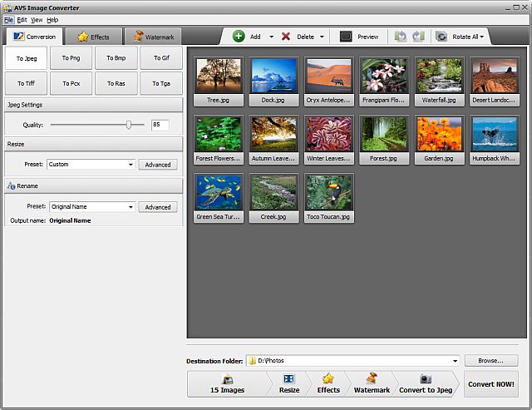This screenshot has height=410, width=532.
Task: Click the Browse... button
Action: (490, 361)
